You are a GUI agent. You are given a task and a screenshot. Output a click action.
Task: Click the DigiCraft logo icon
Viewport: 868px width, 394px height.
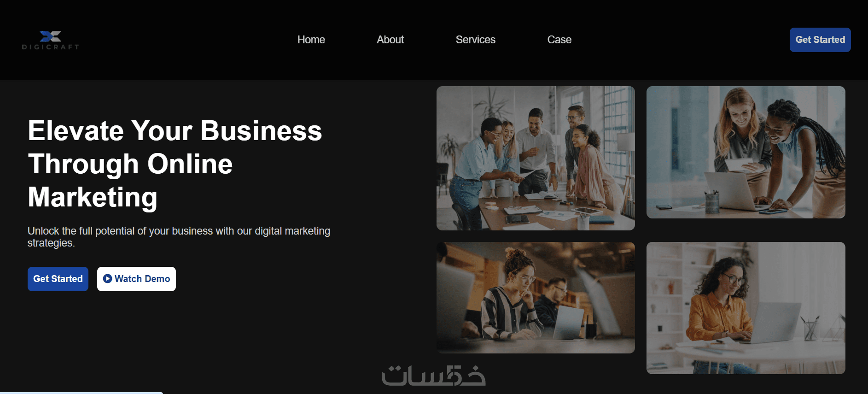[x=51, y=36]
